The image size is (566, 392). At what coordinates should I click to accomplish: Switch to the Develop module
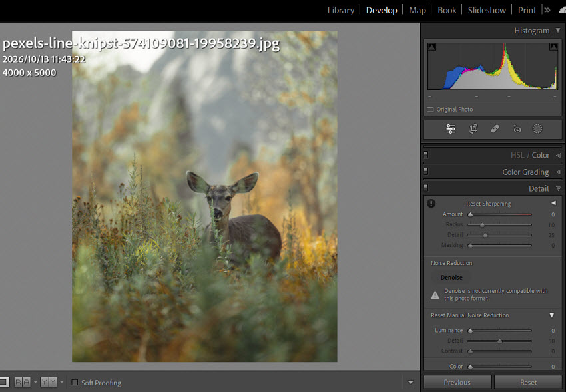[x=382, y=11]
